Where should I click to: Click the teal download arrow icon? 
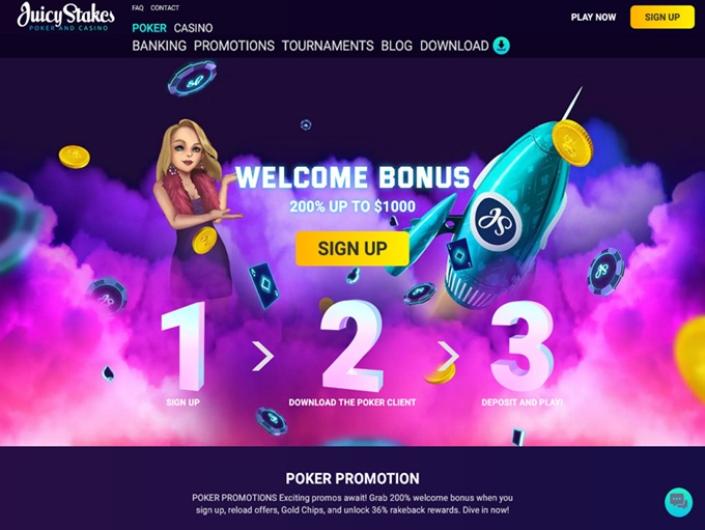(x=501, y=45)
